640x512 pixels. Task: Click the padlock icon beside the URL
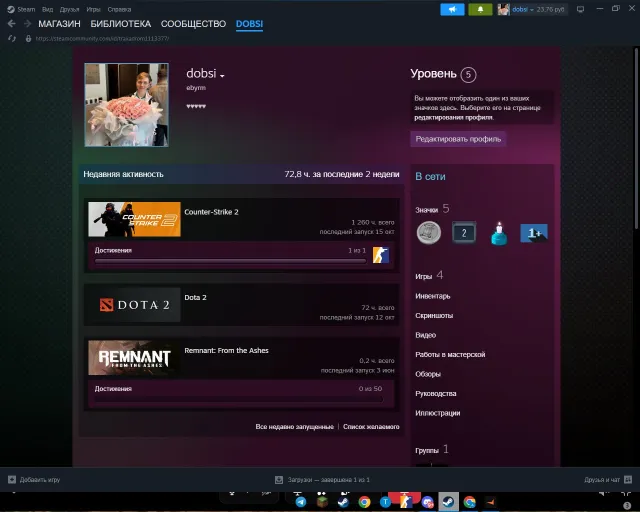(x=28, y=38)
